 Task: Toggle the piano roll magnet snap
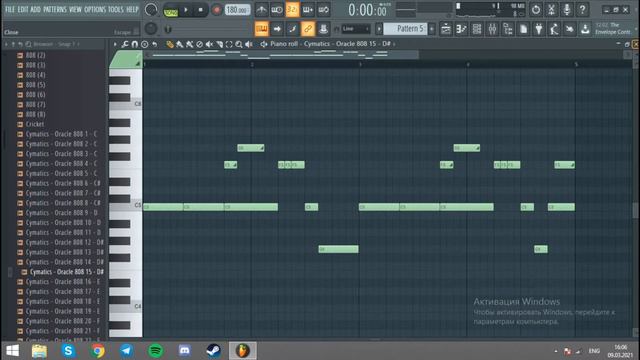tap(135, 44)
